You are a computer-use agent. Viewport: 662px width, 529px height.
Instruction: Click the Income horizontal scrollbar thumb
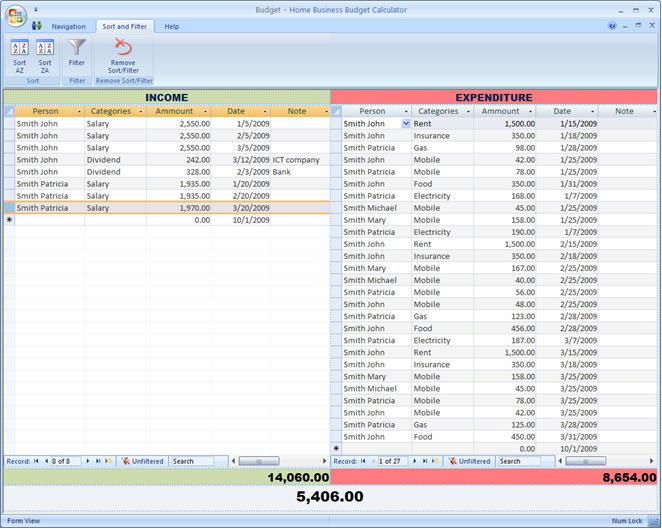[x=259, y=461]
